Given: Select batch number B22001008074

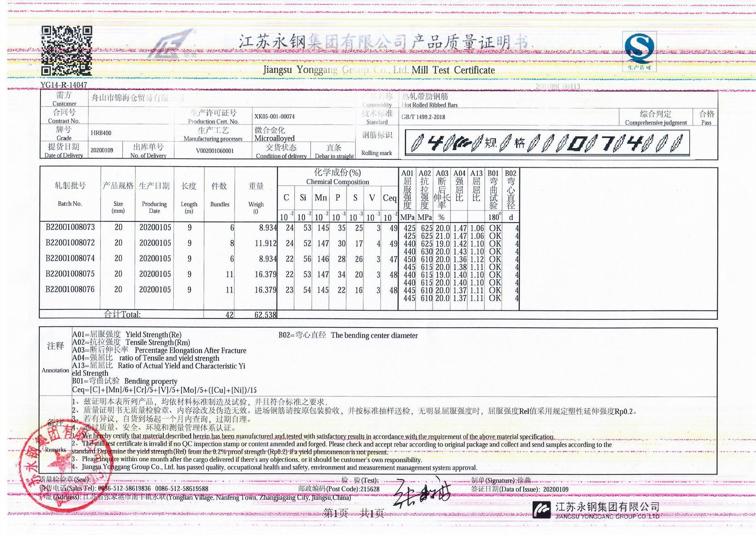Looking at the screenshot, I should click(70, 258).
